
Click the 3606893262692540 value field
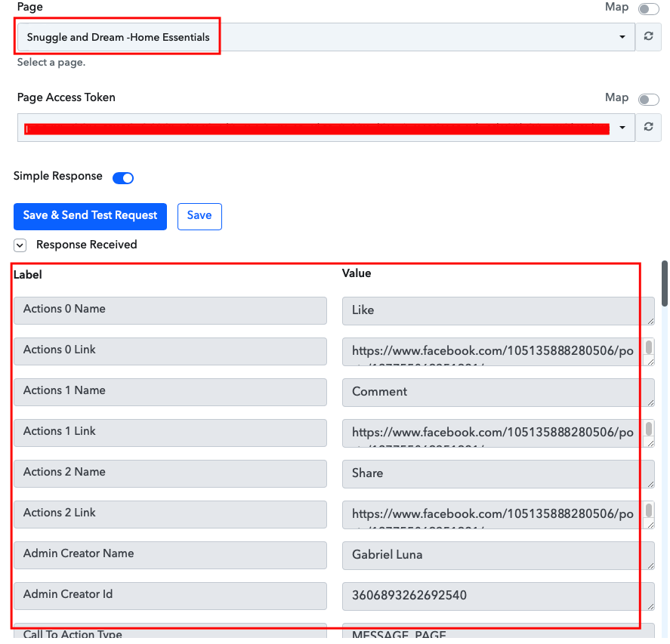tap(499, 596)
